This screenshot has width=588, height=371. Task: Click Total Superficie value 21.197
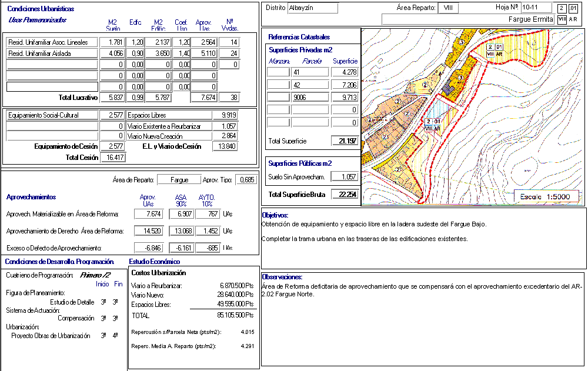[345, 141]
